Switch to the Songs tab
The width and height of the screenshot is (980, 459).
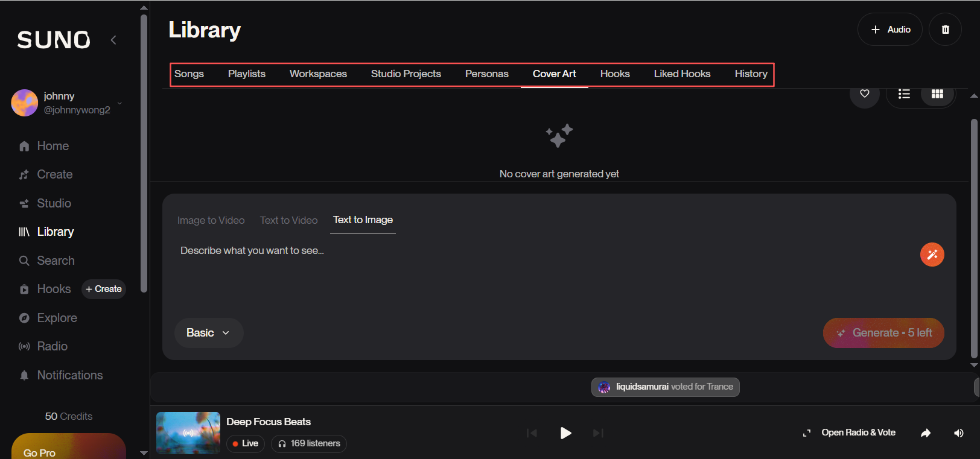click(x=189, y=74)
